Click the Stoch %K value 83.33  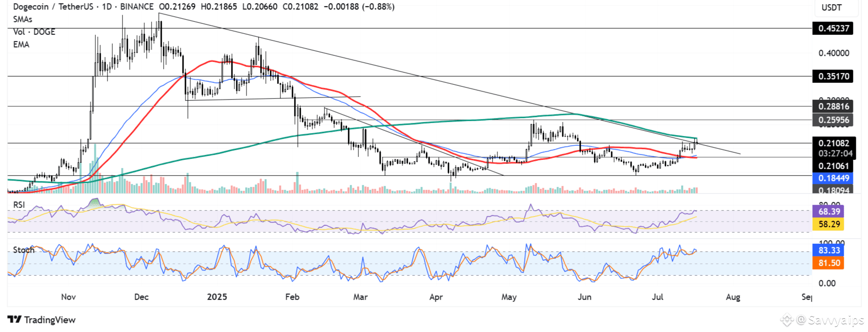[x=829, y=251]
